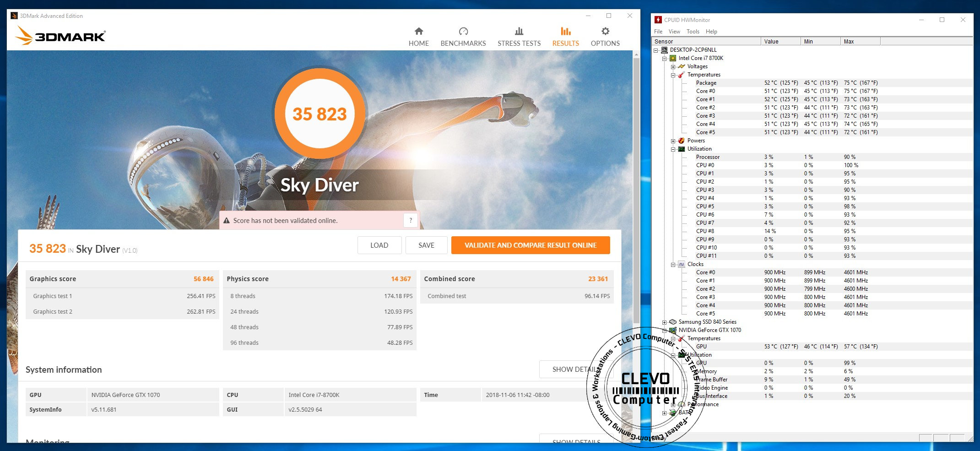This screenshot has height=451, width=980.
Task: Click the Voltages lightning icon
Action: click(x=682, y=66)
